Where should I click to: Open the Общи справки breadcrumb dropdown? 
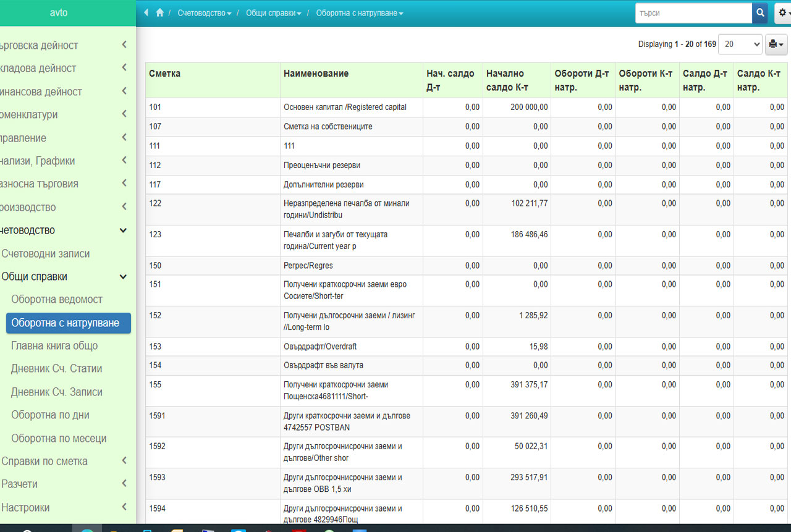[x=274, y=13]
